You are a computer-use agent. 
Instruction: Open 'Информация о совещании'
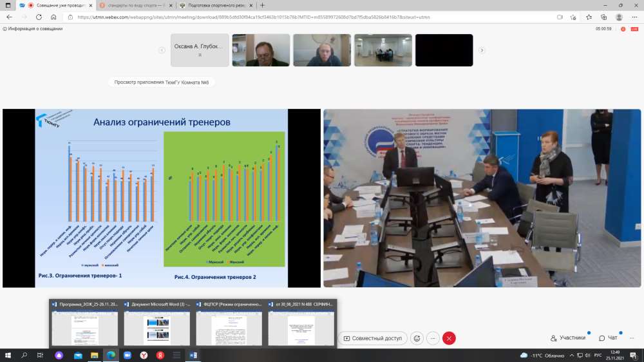pos(33,29)
